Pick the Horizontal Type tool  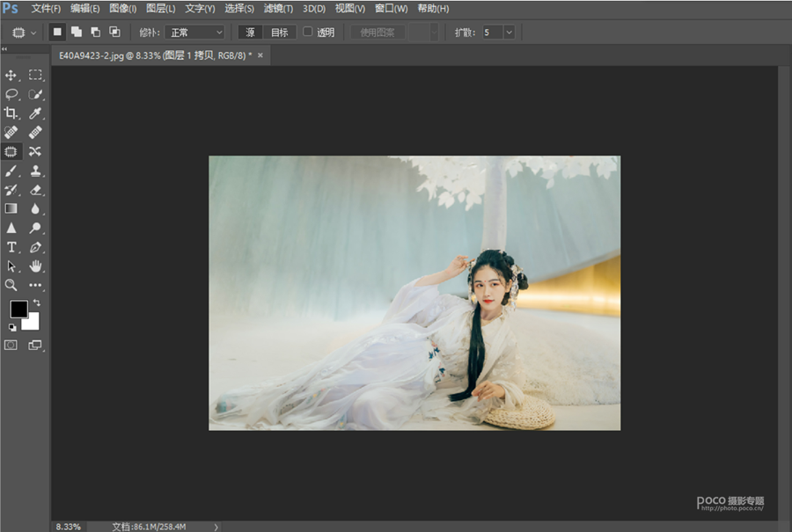11,247
